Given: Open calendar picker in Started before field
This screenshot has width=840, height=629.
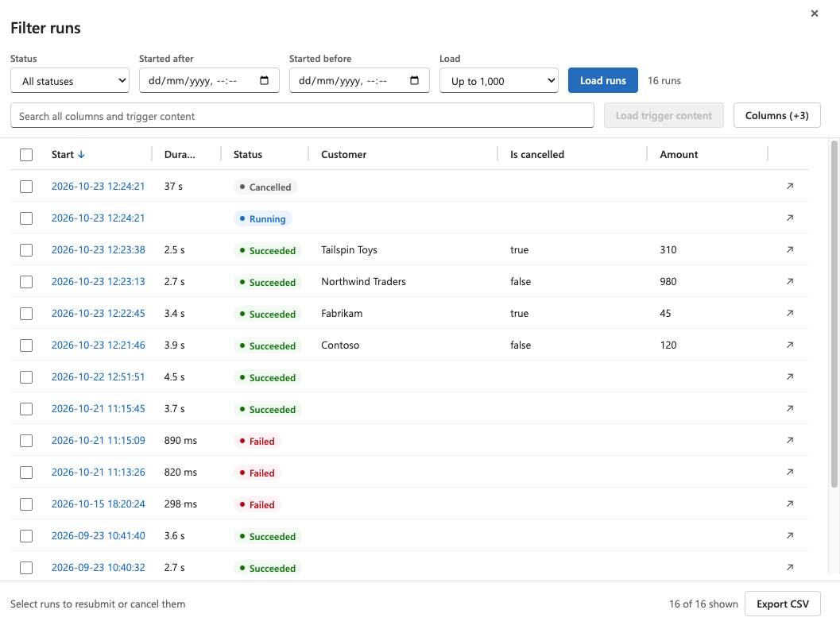Looking at the screenshot, I should click(x=414, y=80).
